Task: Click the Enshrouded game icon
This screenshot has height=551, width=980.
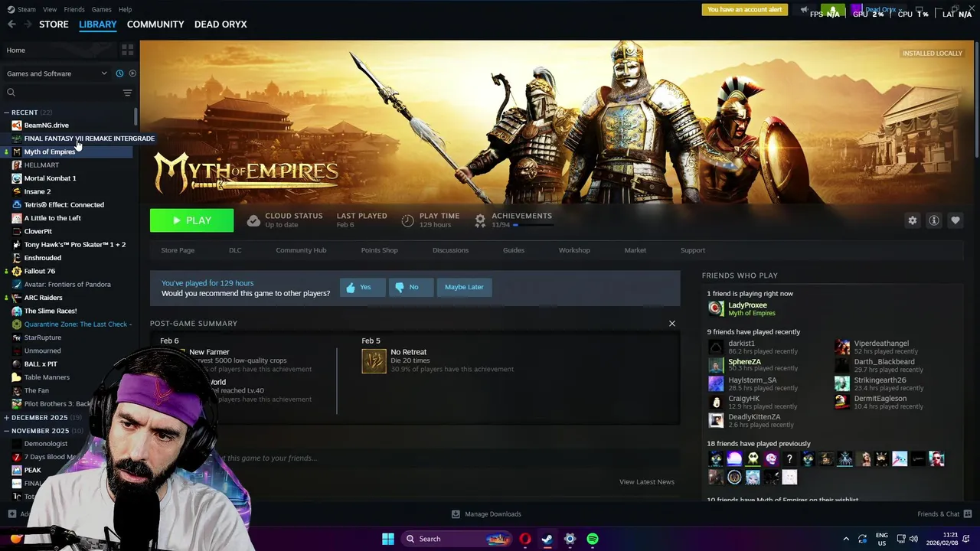Action: tap(16, 258)
